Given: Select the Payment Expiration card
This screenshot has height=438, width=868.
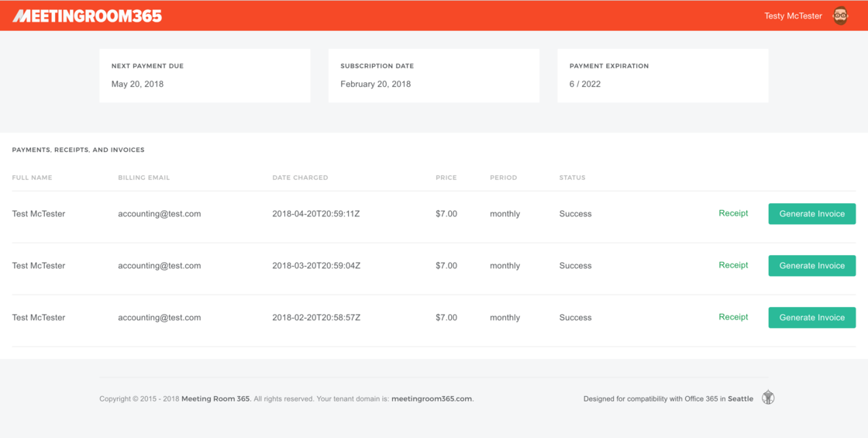Looking at the screenshot, I should [663, 76].
